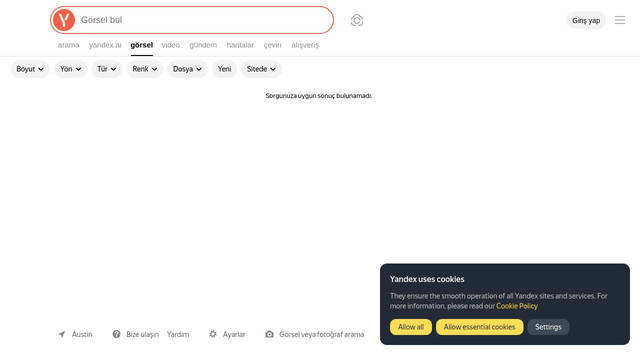Switch to the yandex ai tab
The height and width of the screenshot is (360, 640).
click(x=105, y=45)
